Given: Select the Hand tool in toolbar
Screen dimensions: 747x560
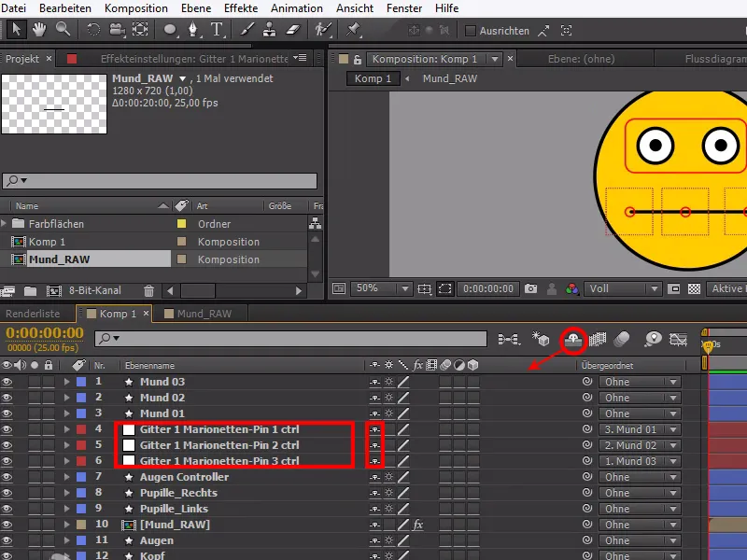Looking at the screenshot, I should coord(39,30).
